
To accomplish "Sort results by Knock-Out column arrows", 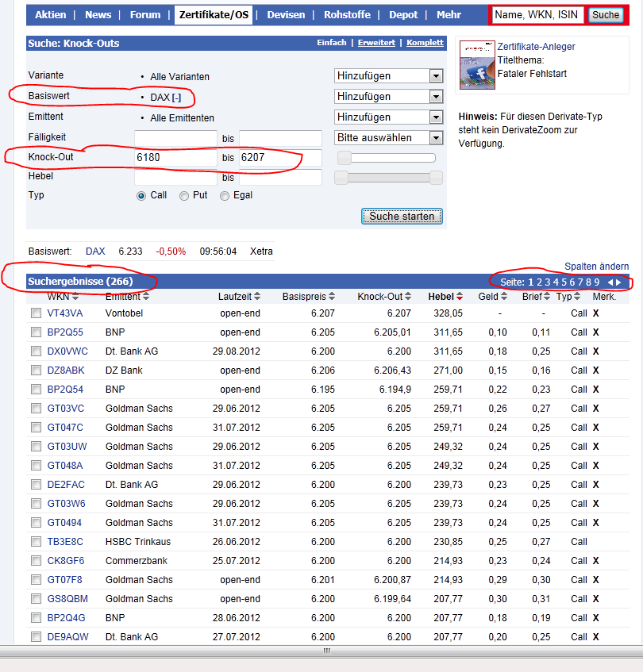I will pos(408,296).
